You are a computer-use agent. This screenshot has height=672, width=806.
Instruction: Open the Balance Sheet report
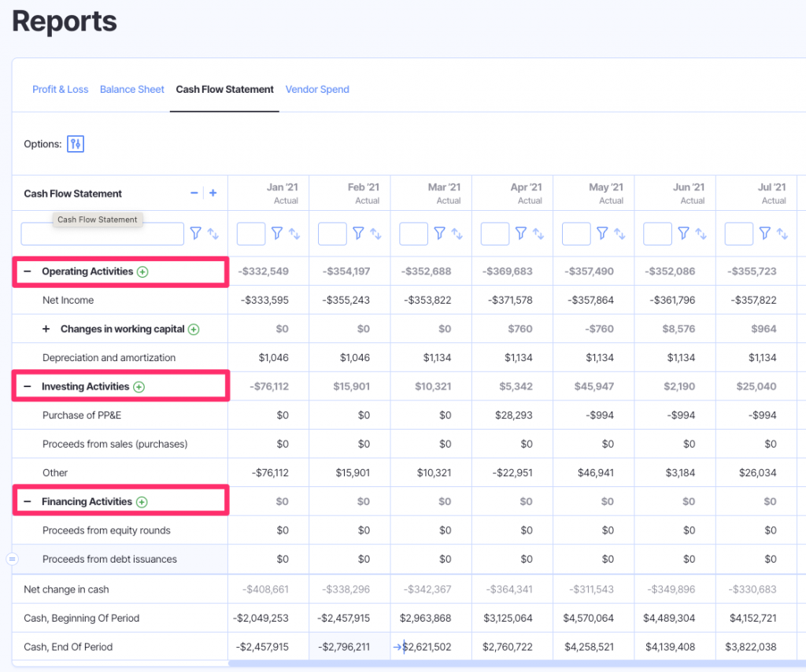tap(131, 89)
